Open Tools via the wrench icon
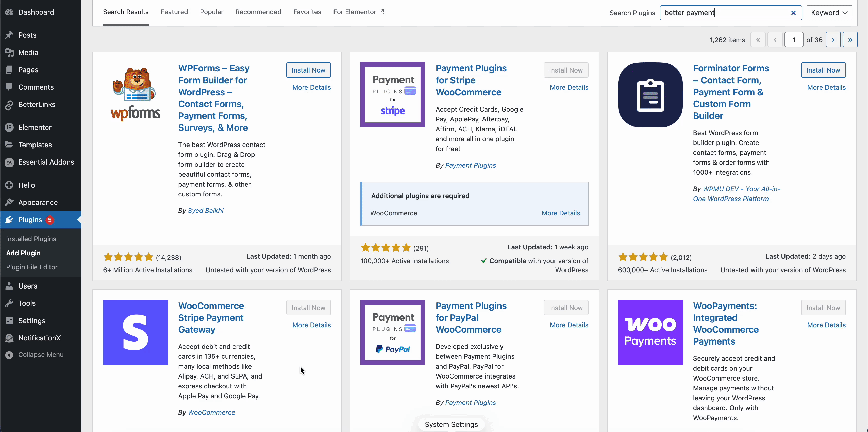Viewport: 868px width, 432px height. 9,303
